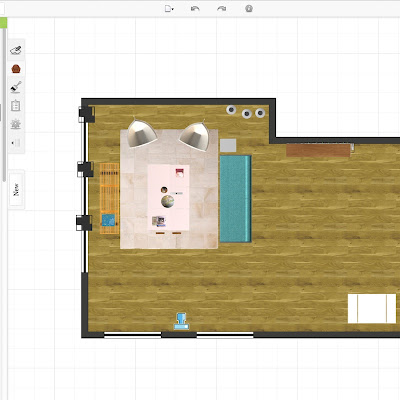
Task: Select the white cabinet in corner
Action: 372,308
